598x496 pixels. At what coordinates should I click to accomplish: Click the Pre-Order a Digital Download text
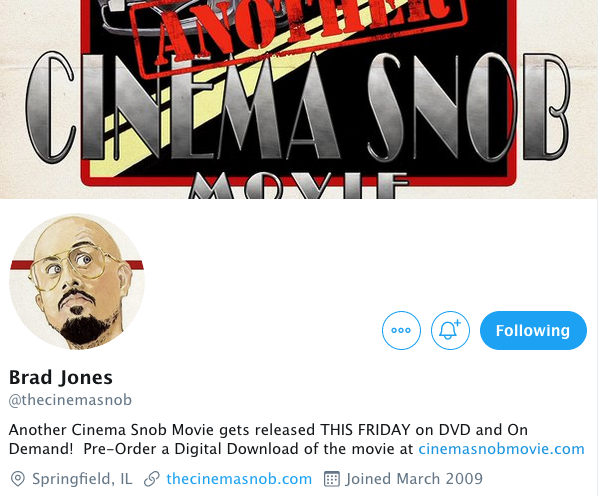[191, 449]
